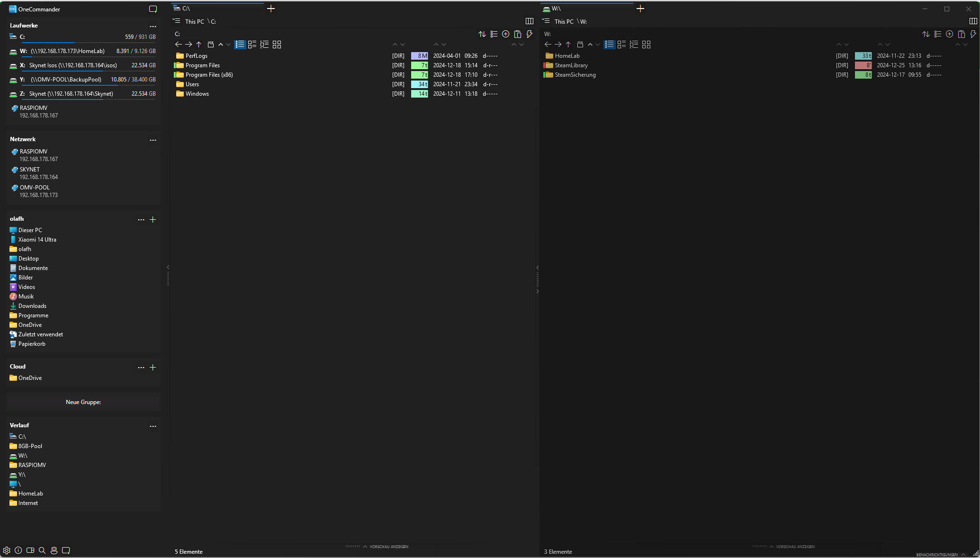Click the paste clipboard icon in C: pane

coord(518,34)
